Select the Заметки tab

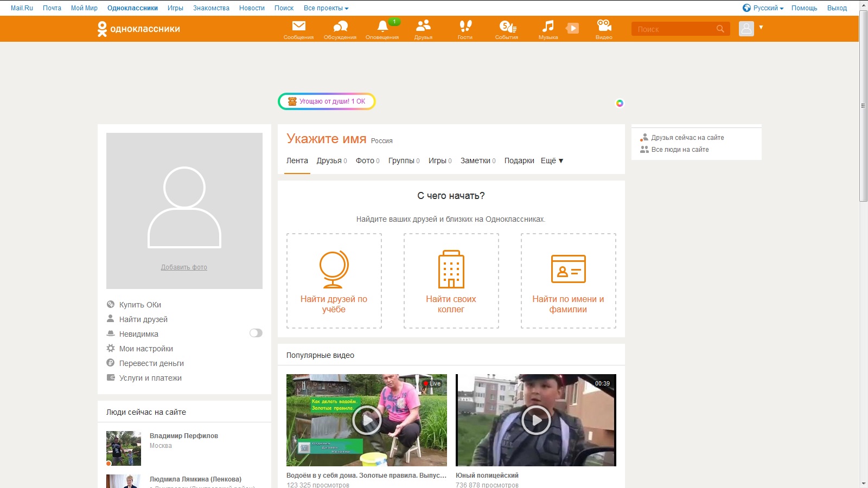(x=478, y=160)
